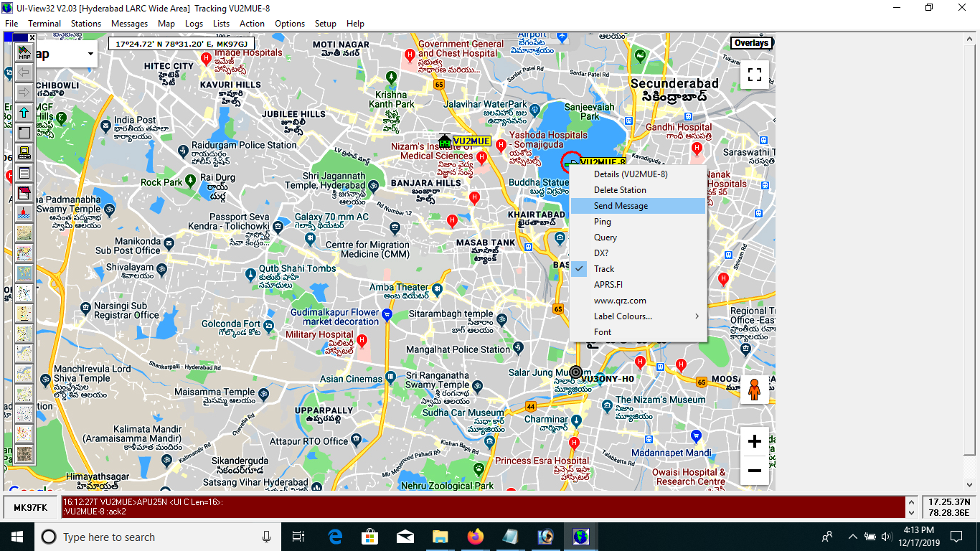980x551 pixels.
Task: Open the Lists menu
Action: click(222, 24)
